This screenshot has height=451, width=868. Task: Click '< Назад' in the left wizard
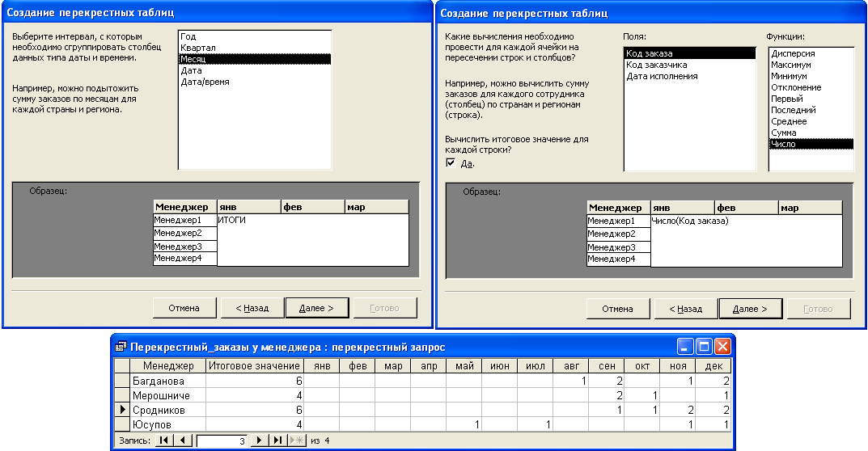pos(252,308)
